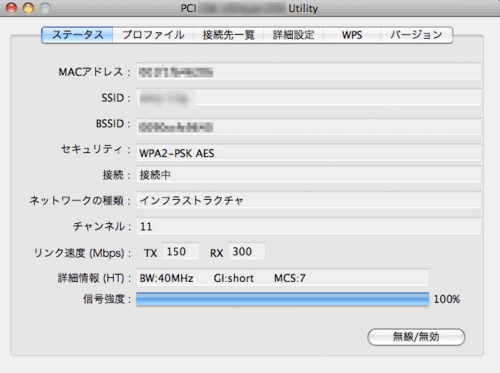Click the MACアドレス field
Image resolution: width=500 pixels, height=373 pixels.
click(x=309, y=71)
